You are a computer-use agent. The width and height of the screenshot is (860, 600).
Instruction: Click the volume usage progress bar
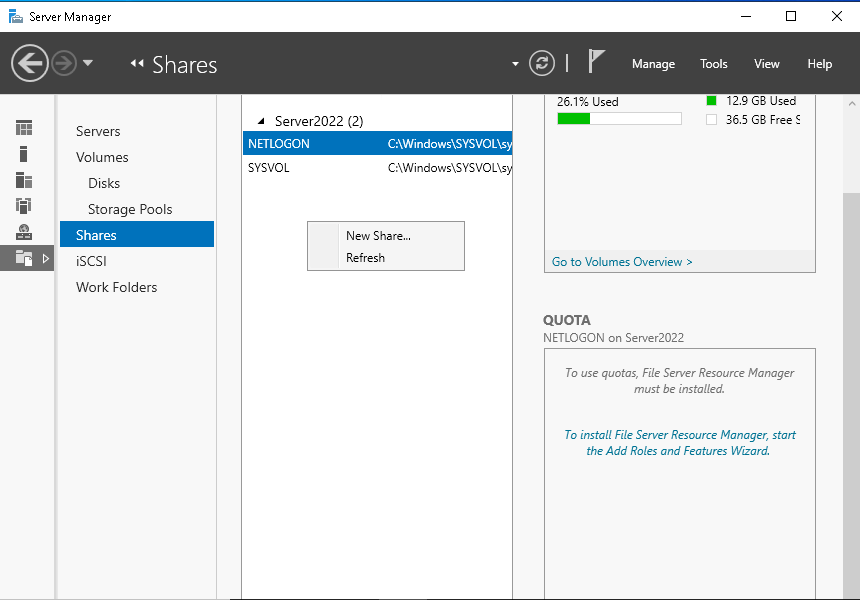pyautogui.click(x=619, y=118)
